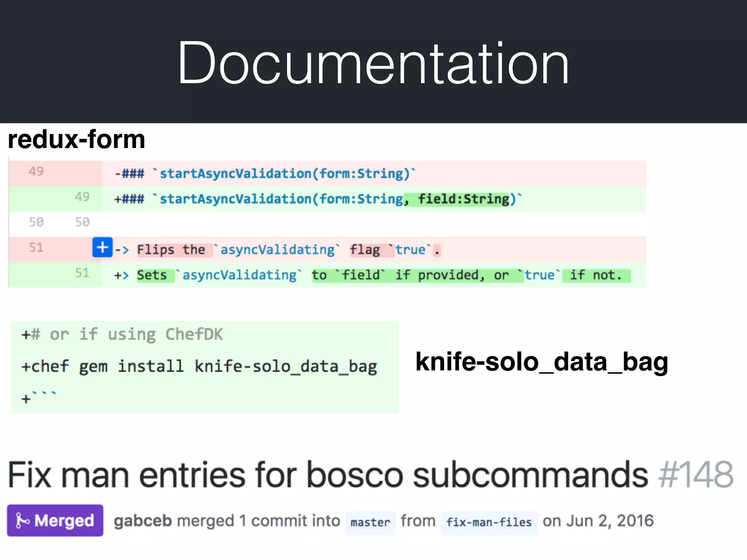The image size is (747, 560).
Task: Click new line number 51 in green row
Action: [82, 273]
